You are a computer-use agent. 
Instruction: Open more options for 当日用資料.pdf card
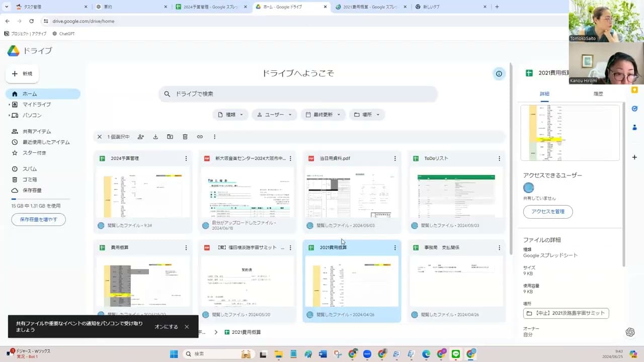[x=395, y=158]
